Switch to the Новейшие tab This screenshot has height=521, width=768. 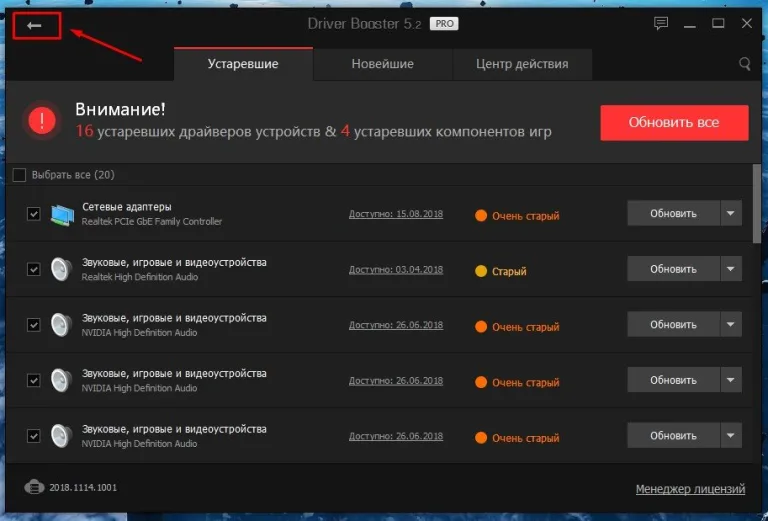[x=383, y=64]
